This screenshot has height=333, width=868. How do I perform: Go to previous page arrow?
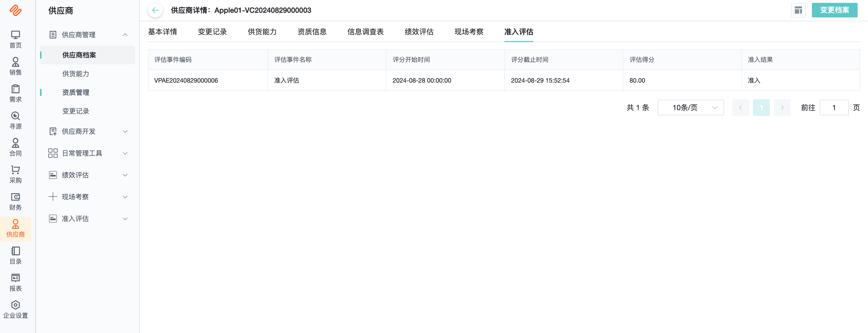pyautogui.click(x=741, y=108)
